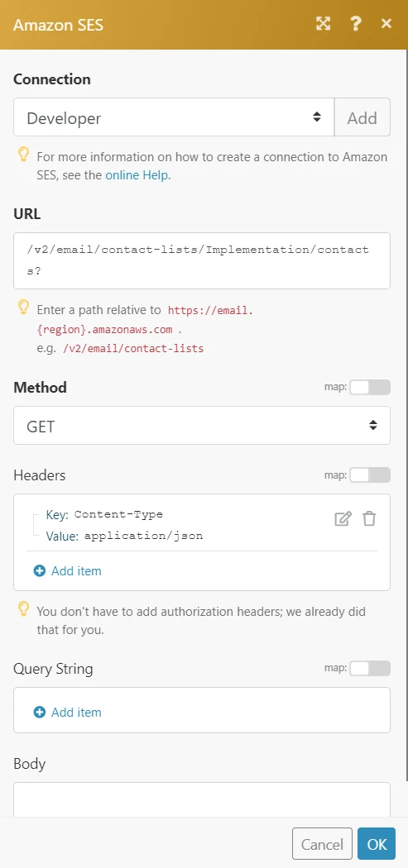Open the online Help link
Viewport: 408px width, 868px height.
[137, 175]
